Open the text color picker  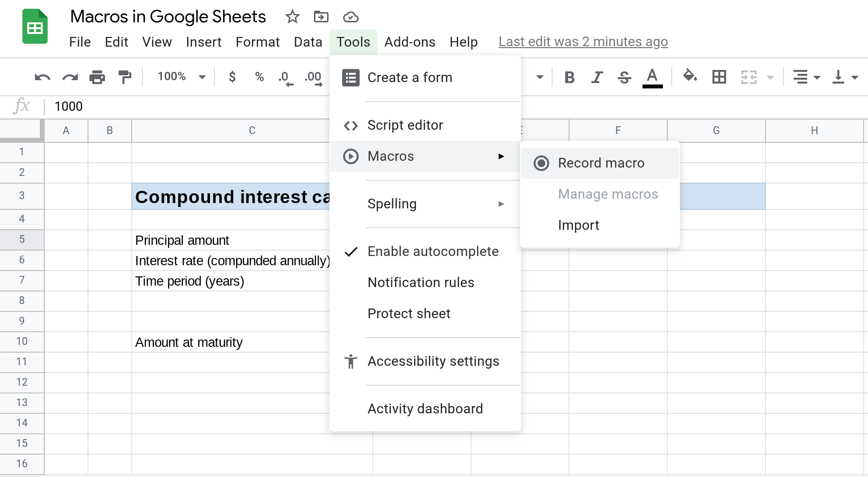pos(652,78)
